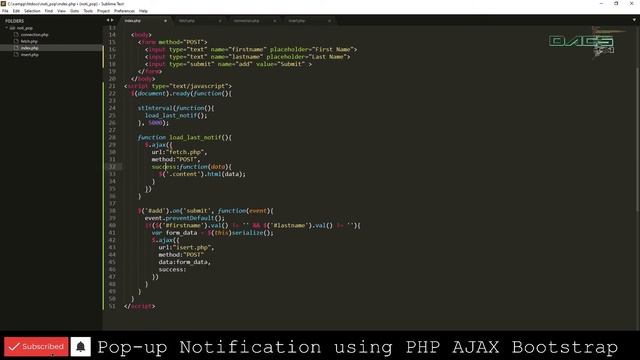The width and height of the screenshot is (640, 360).
Task: Open the Selection menu
Action: click(x=32, y=11)
